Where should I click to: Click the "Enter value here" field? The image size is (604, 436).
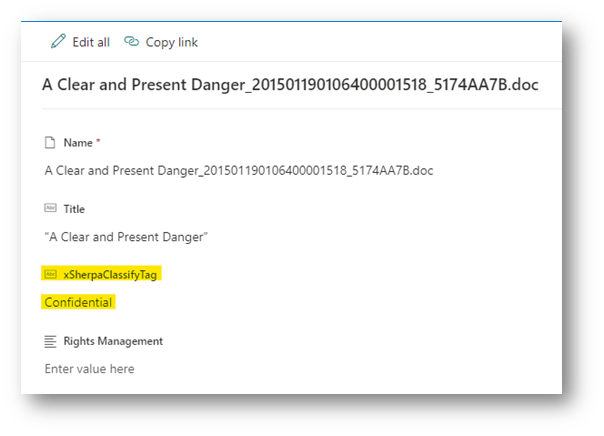90,368
